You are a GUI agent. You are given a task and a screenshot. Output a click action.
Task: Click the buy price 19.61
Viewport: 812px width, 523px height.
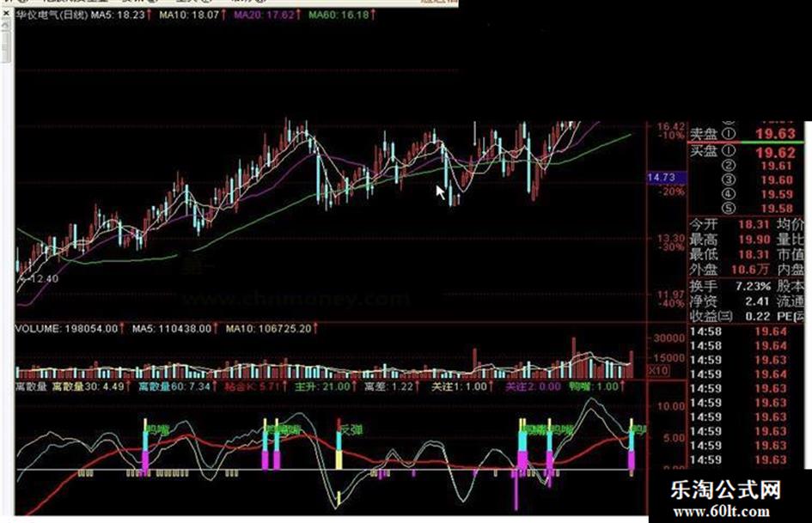[777, 166]
